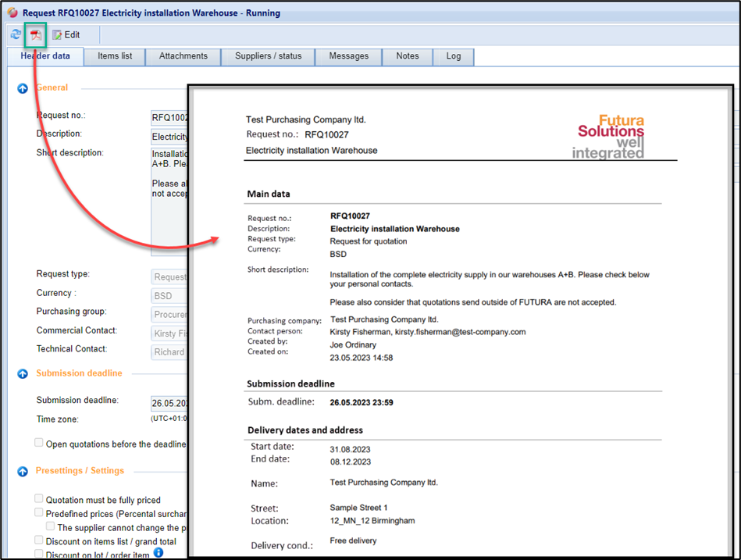Click the refresh icon in the toolbar

pyautogui.click(x=16, y=34)
